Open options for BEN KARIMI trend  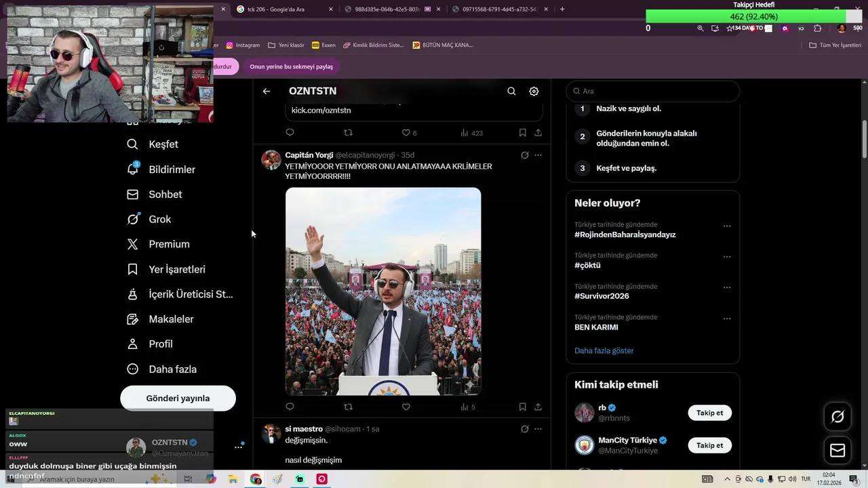[x=727, y=319]
